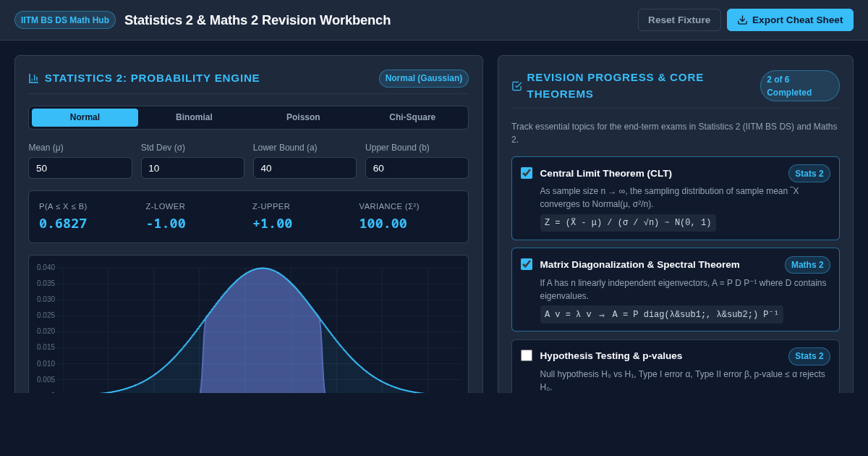The image size is (868, 456).
Task: Click the checklist icon beside Revision Progress heading
Action: [516, 86]
